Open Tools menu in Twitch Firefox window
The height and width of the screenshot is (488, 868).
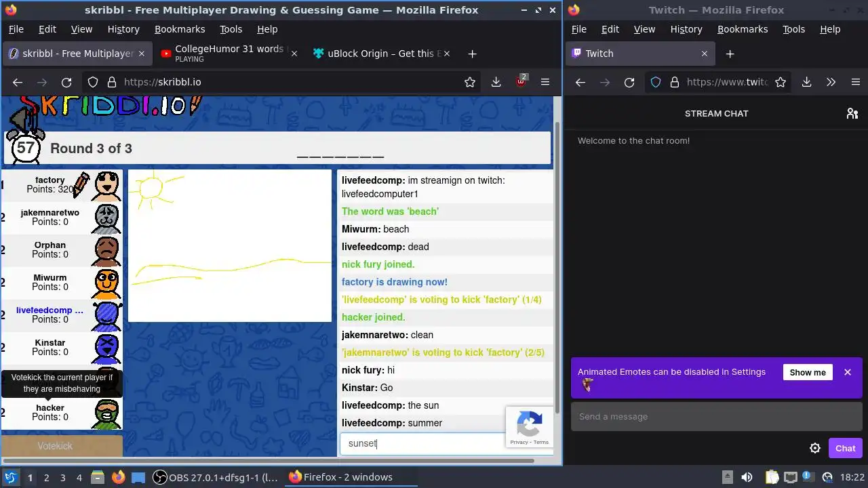(793, 29)
